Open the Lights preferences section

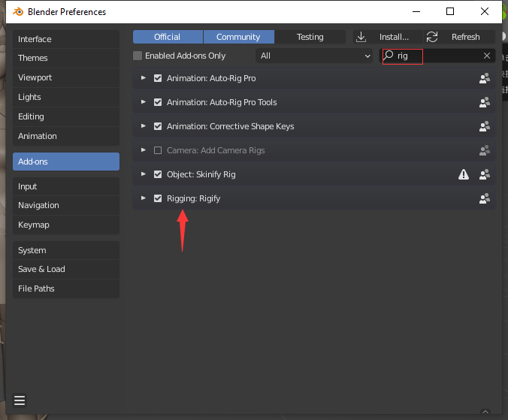tap(66, 97)
